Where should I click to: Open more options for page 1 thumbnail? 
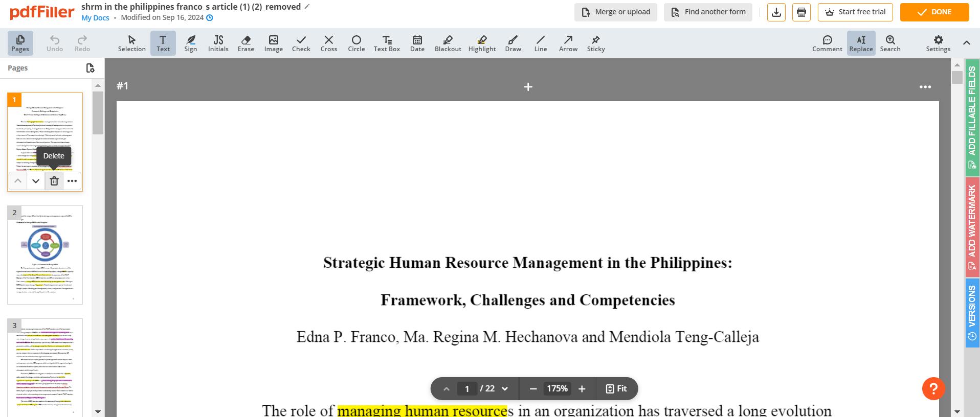coord(72,181)
